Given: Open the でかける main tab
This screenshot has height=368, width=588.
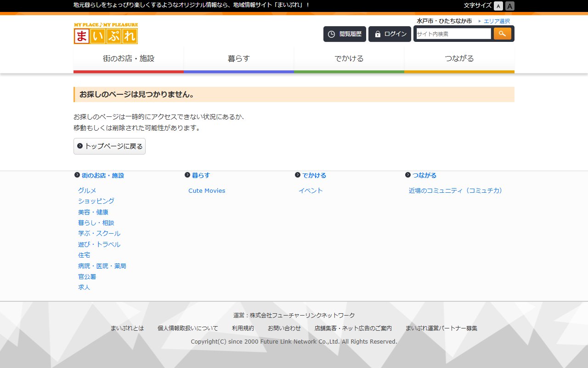Looking at the screenshot, I should [349, 60].
